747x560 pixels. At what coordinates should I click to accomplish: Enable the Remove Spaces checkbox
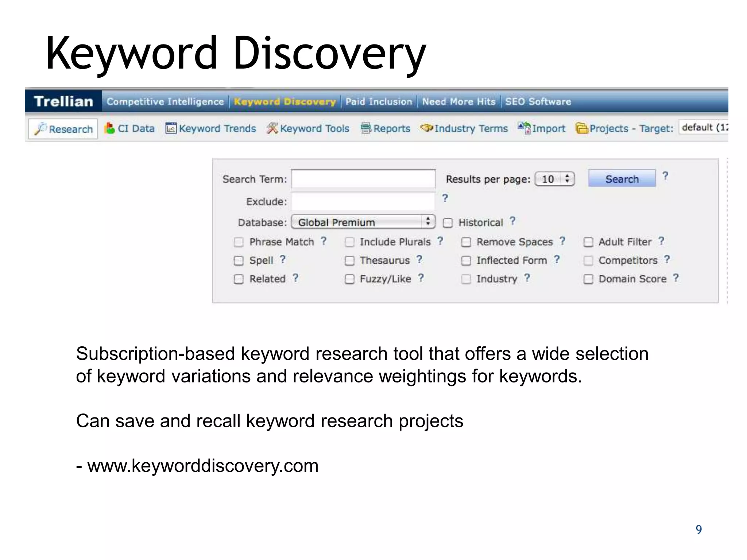pyautogui.click(x=466, y=242)
